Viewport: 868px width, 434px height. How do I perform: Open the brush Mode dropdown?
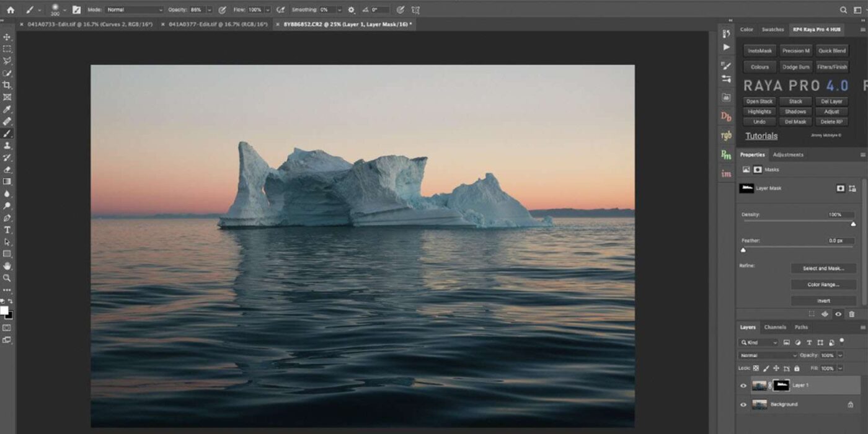(x=134, y=10)
